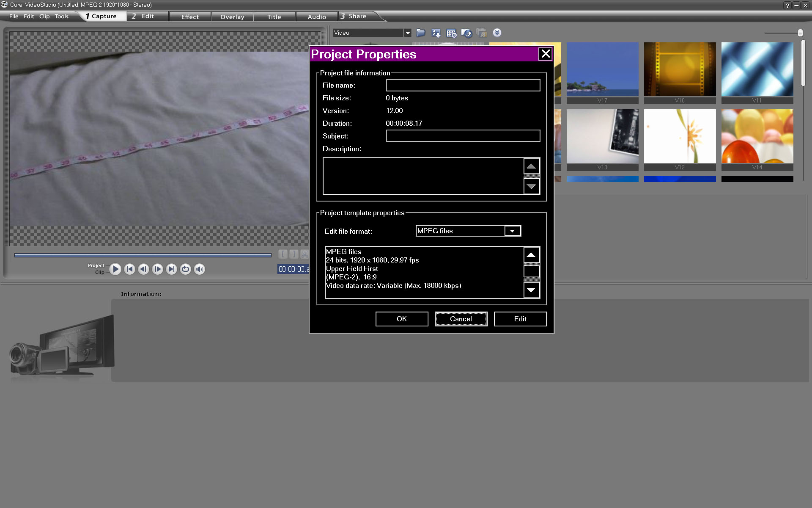Click the Subject input field

[463, 136]
